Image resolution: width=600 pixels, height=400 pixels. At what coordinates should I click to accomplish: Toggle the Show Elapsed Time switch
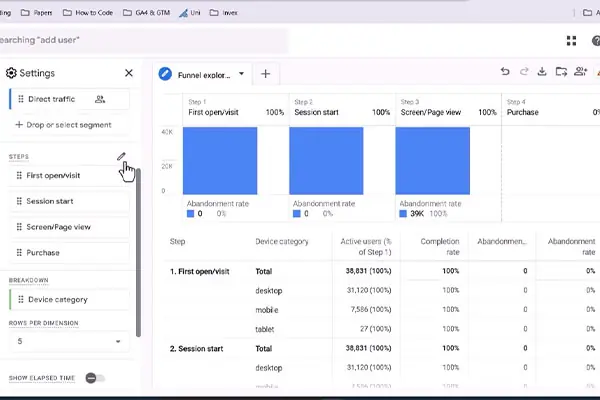coord(95,378)
